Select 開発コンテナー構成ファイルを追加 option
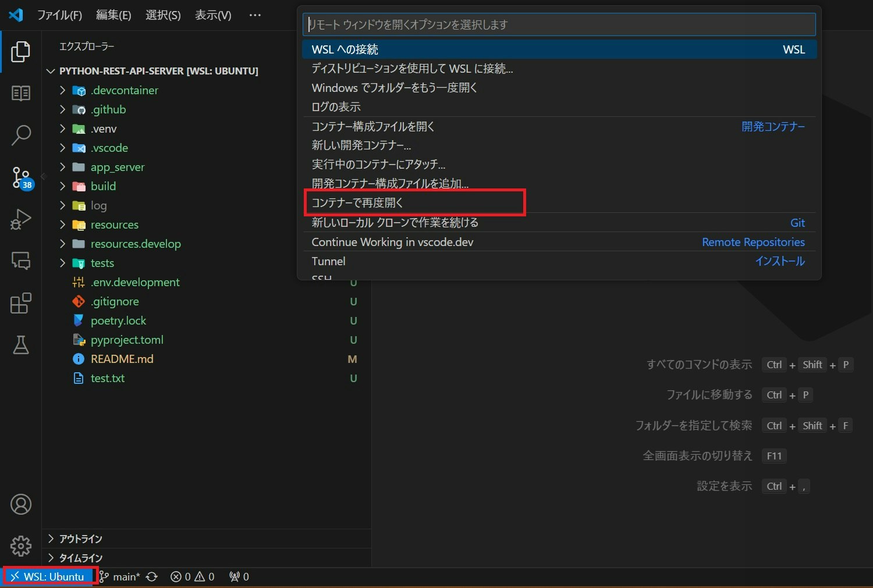The image size is (873, 588). (x=559, y=184)
